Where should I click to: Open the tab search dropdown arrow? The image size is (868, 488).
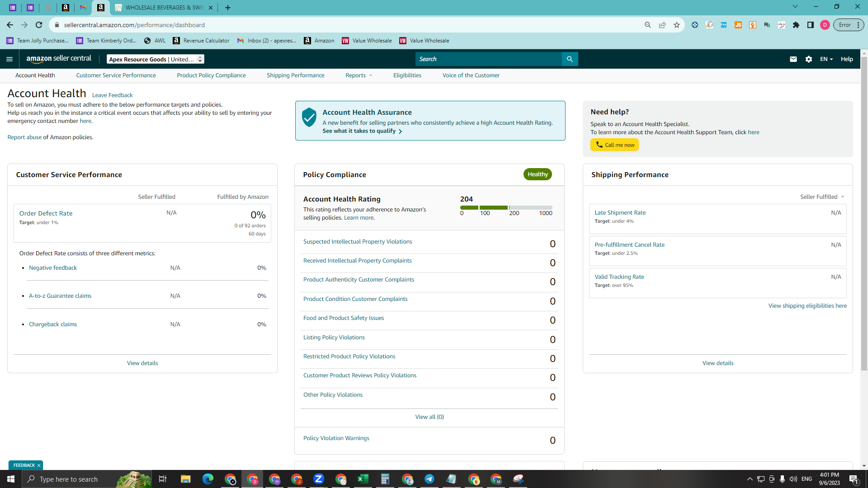795,7
